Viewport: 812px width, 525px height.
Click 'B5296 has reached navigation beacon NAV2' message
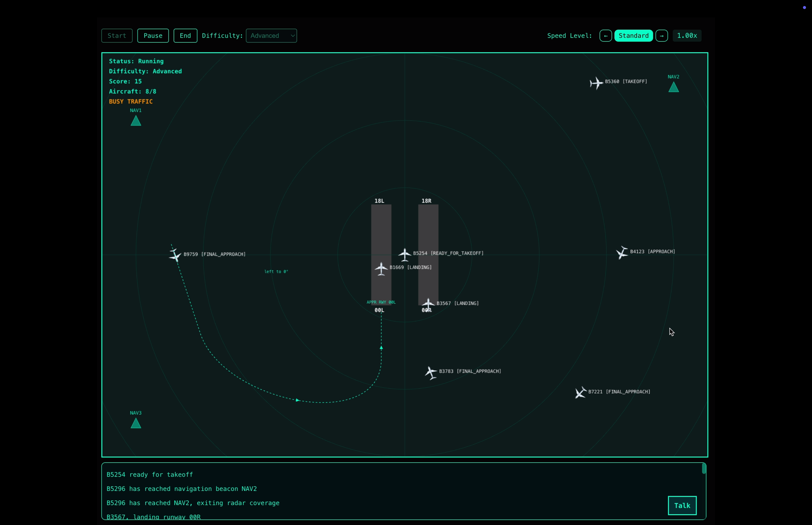pyautogui.click(x=182, y=489)
